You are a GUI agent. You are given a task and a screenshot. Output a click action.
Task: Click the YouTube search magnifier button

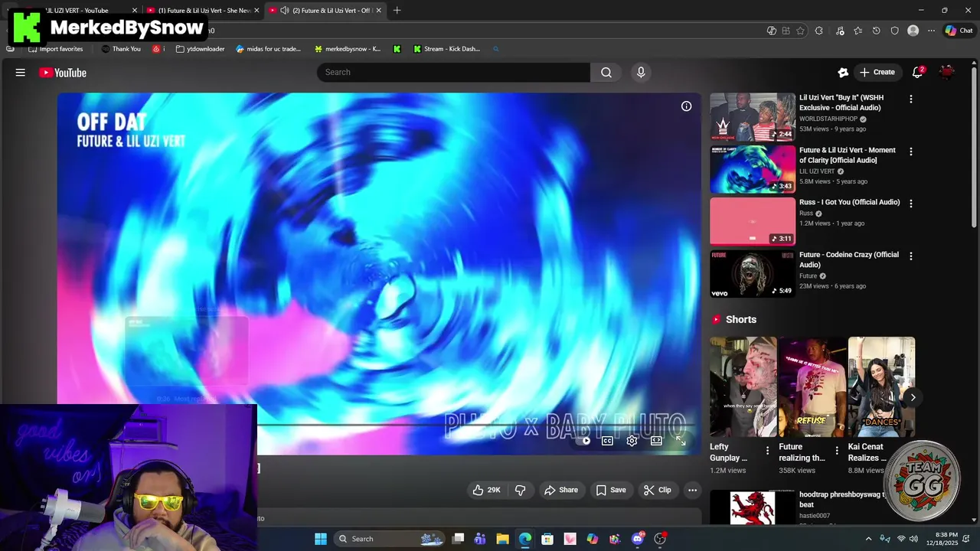pos(606,73)
